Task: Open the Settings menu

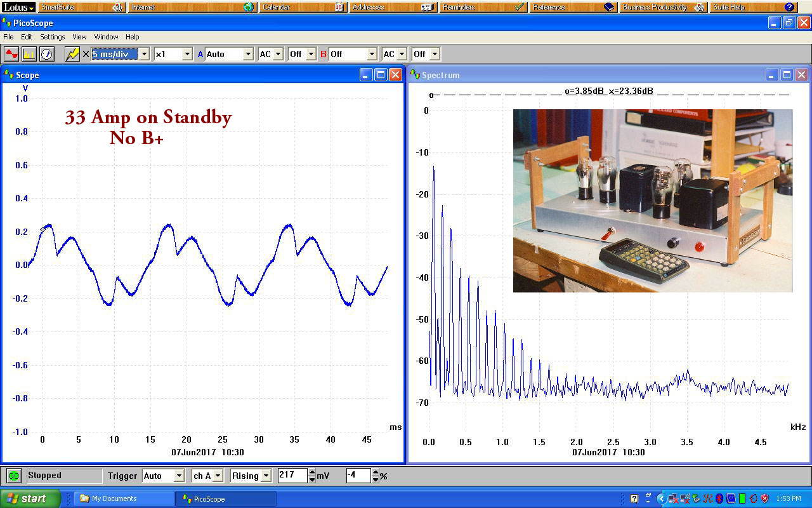Action: pos(53,37)
